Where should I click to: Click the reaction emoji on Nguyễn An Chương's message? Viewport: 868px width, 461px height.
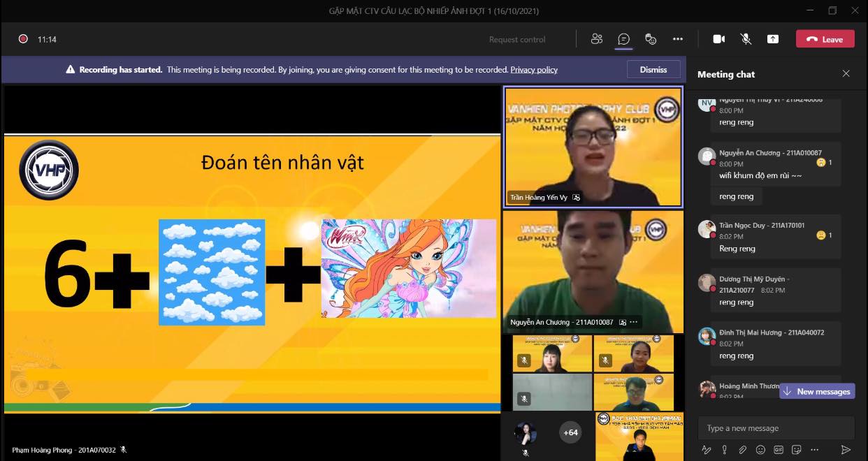820,162
